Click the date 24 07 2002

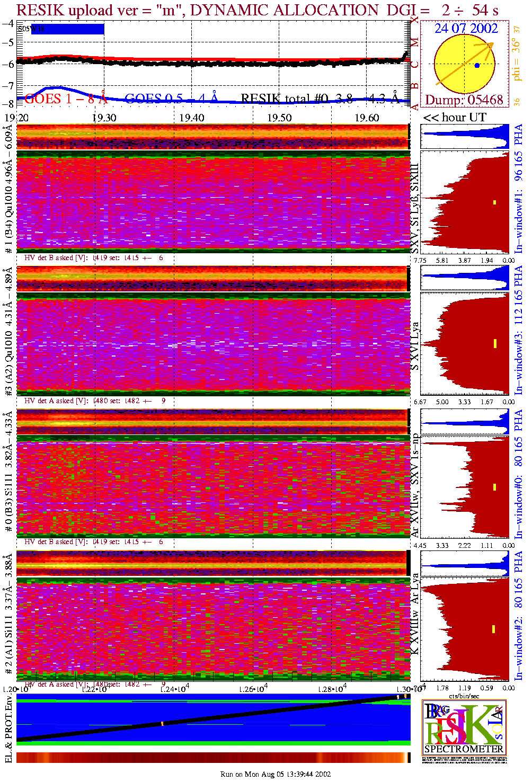(x=466, y=29)
